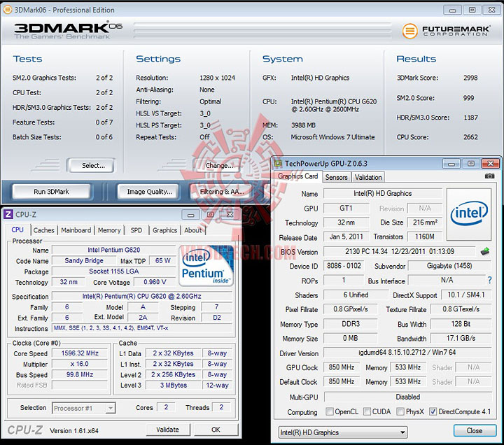This screenshot has height=445, width=504.
Task: Open the Filtering & AA... button
Action: coord(222,192)
